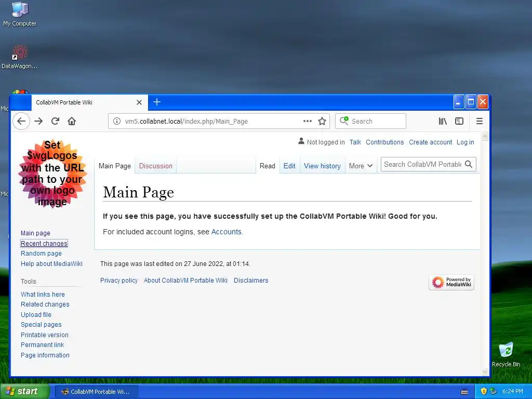532x399 pixels.
Task: Select the Recycle Bin icon
Action: point(506,355)
